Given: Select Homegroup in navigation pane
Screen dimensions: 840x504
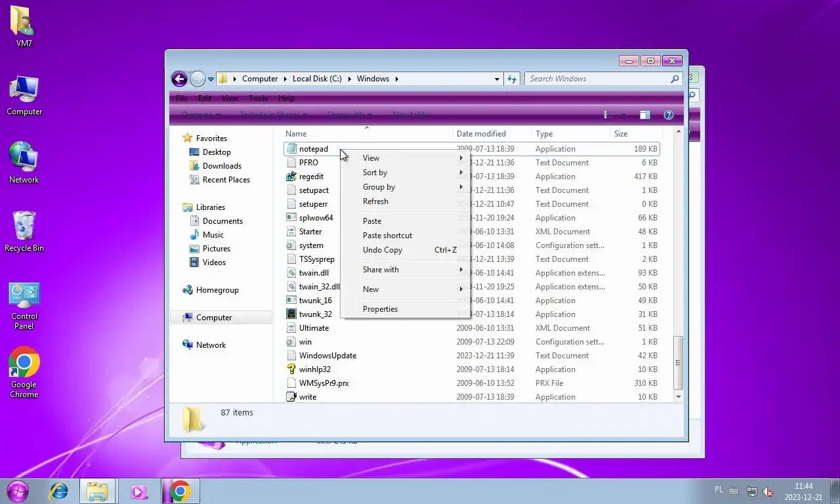Looking at the screenshot, I should [x=210, y=290].
